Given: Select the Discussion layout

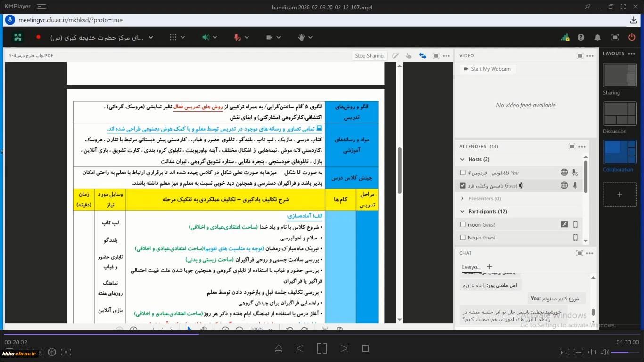Looking at the screenshot, I should (x=620, y=115).
